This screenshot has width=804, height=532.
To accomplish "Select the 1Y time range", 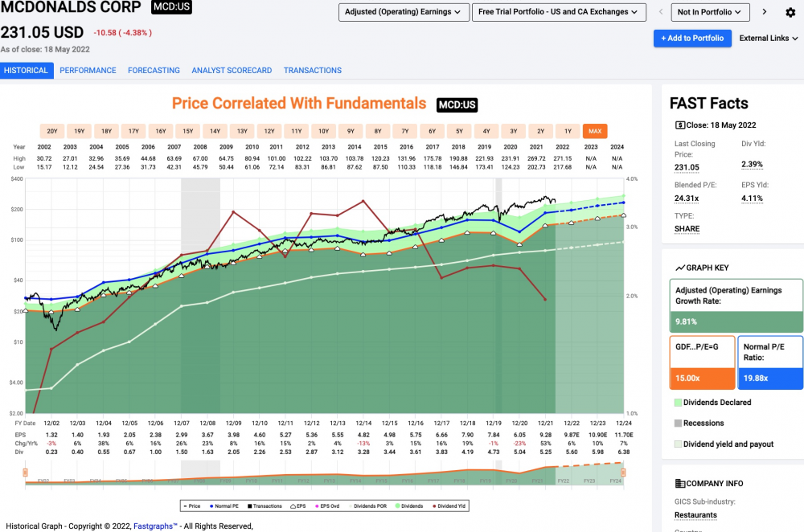I will (568, 131).
